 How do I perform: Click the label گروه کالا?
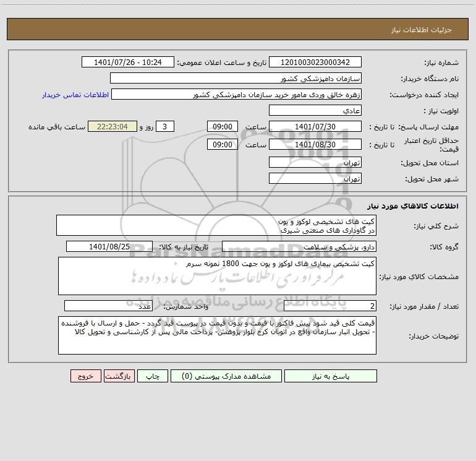(x=444, y=247)
